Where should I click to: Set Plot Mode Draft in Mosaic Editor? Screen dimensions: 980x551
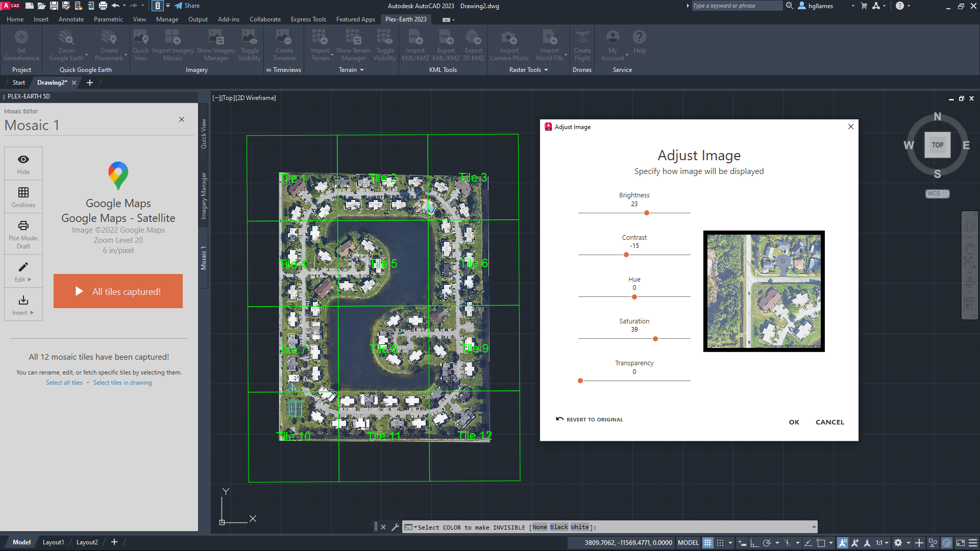pos(23,235)
